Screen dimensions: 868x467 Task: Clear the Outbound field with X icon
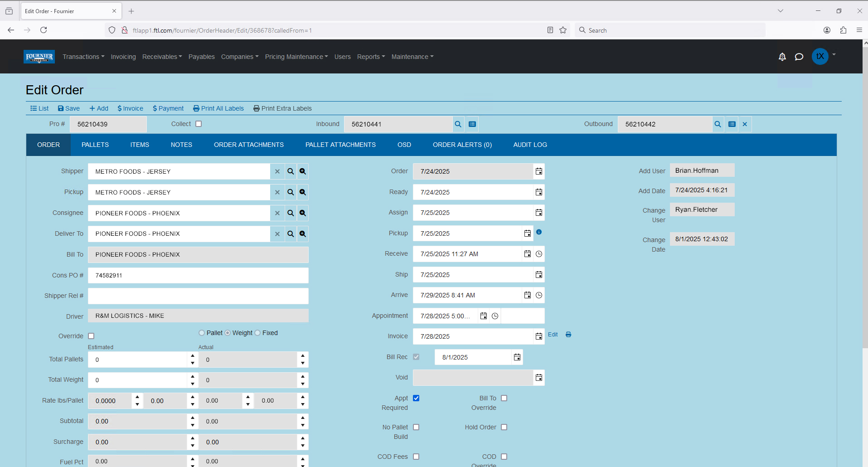point(744,124)
